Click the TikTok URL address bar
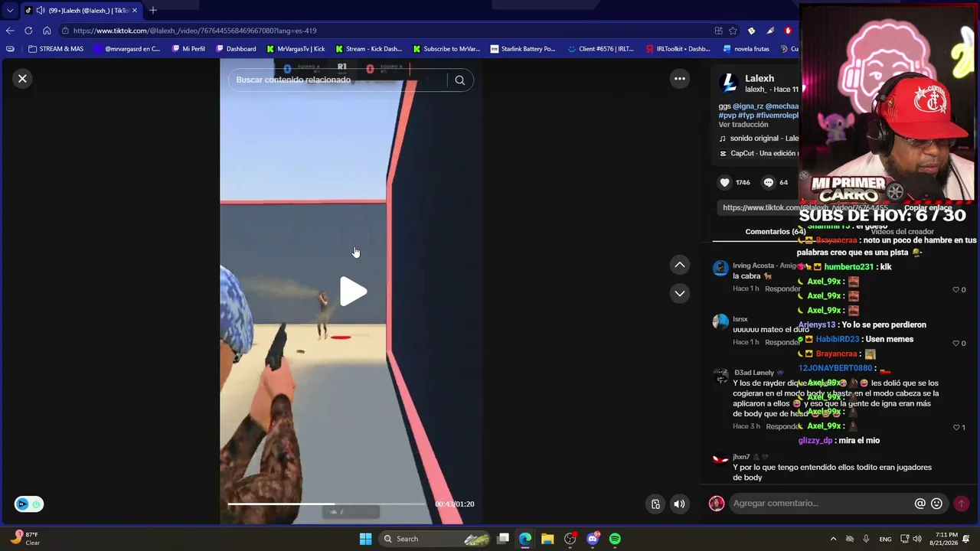Screen dimensions: 980x551 tap(383, 31)
